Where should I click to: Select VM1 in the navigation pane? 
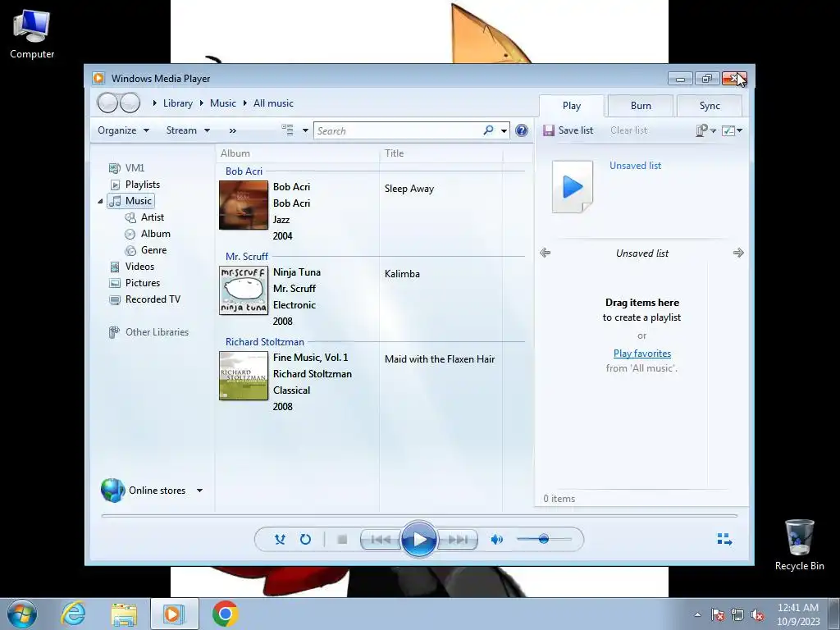click(x=127, y=168)
